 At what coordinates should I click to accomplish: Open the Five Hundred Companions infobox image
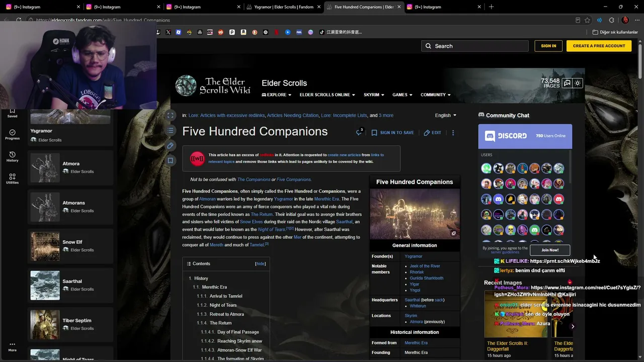coord(415,214)
